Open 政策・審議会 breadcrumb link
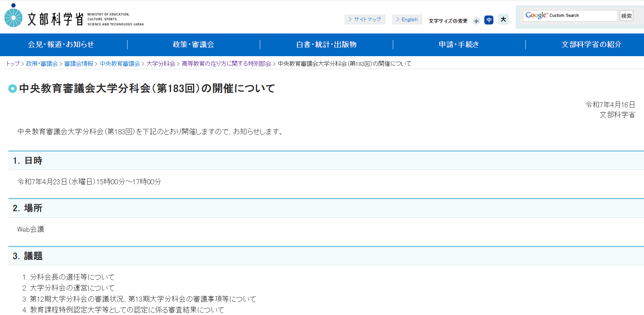 pyautogui.click(x=42, y=64)
